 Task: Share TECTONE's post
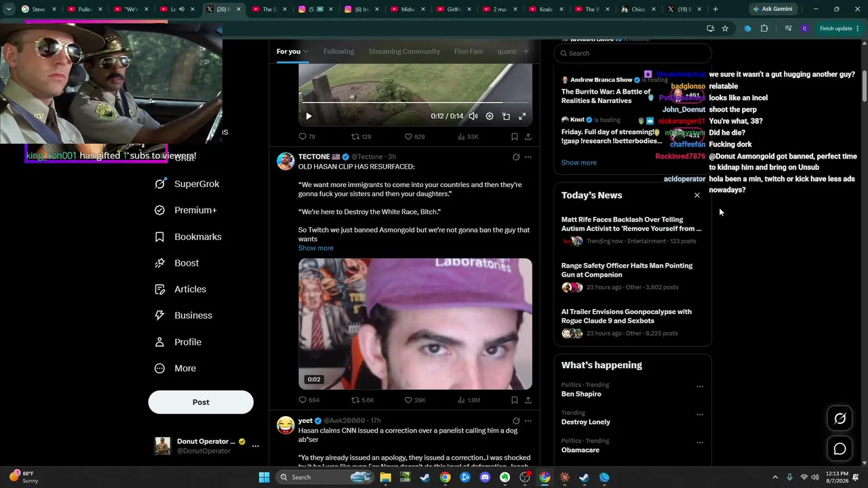[x=528, y=400]
